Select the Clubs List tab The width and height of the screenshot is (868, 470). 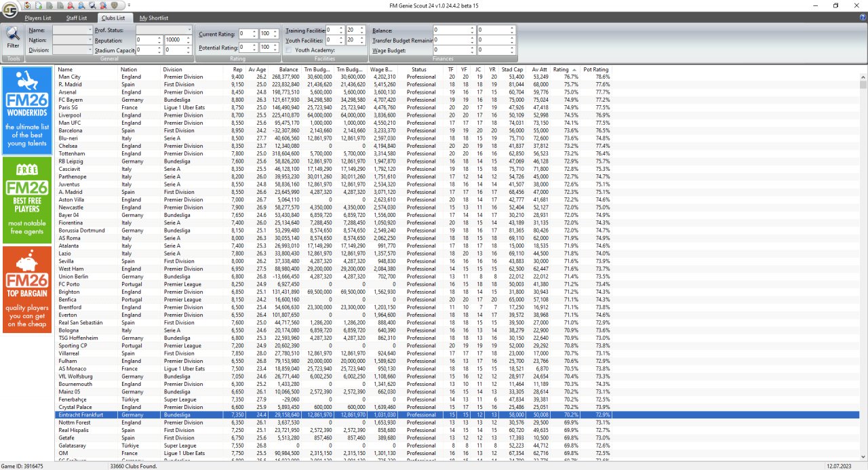(x=113, y=18)
